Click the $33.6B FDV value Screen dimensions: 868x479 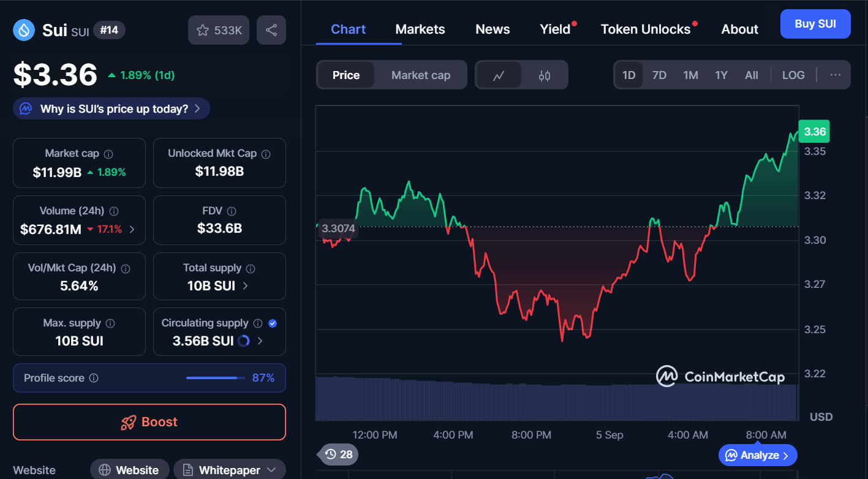click(219, 228)
